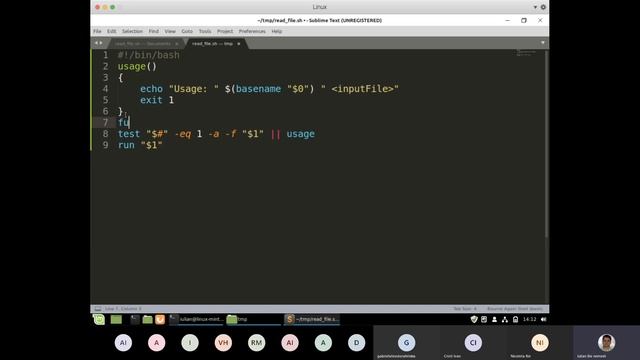Open the VM window dropdown arrow next to gear
The height and width of the screenshot is (360, 640).
point(535,7)
